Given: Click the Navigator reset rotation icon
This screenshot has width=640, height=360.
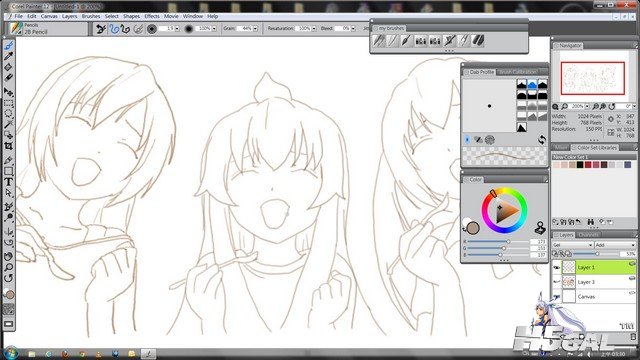Looking at the screenshot, I should click(x=612, y=107).
